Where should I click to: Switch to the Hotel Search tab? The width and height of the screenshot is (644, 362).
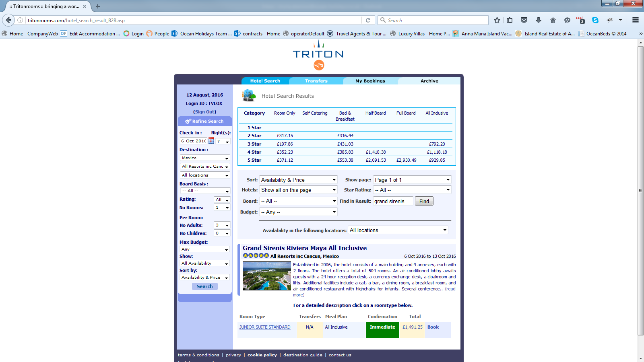[x=265, y=81]
